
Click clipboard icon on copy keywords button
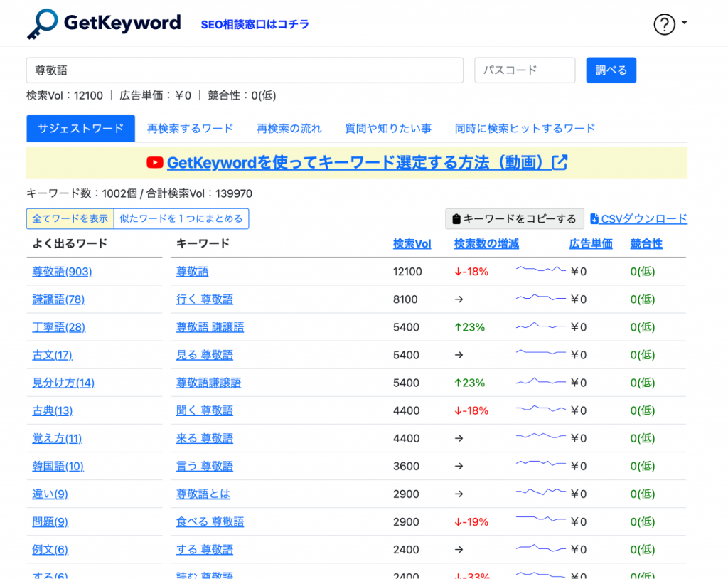[456, 219]
